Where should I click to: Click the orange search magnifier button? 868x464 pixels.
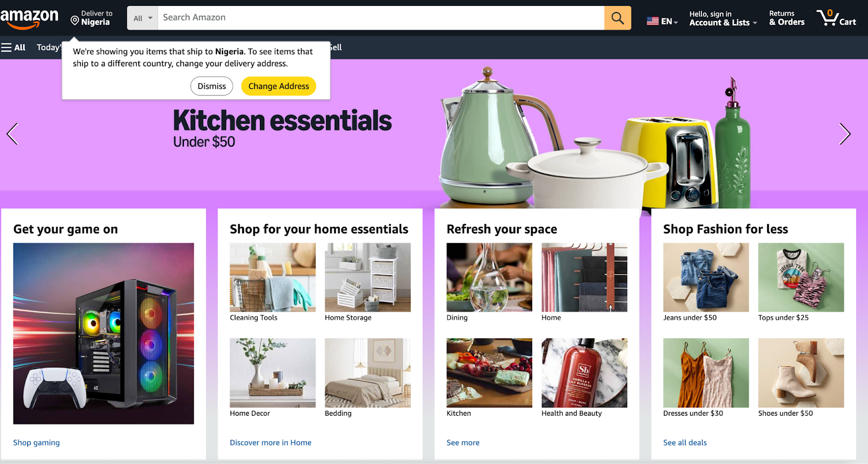(x=617, y=18)
